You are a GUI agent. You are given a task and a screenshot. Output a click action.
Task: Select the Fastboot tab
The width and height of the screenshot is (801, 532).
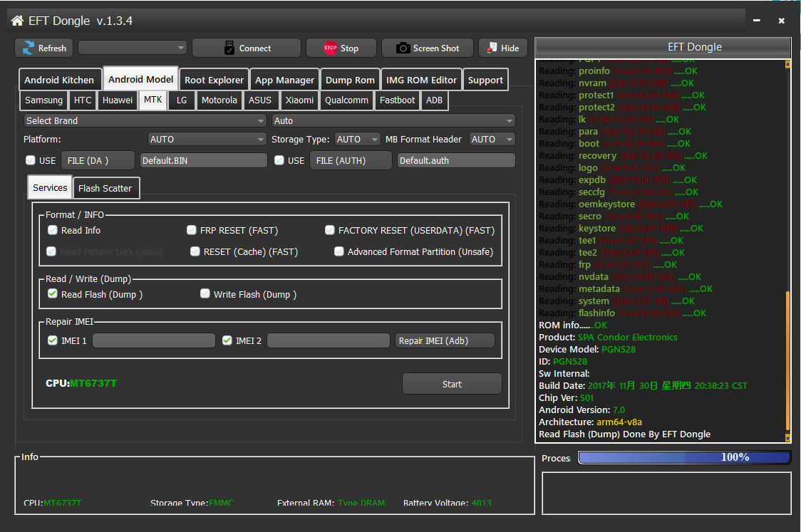click(397, 100)
